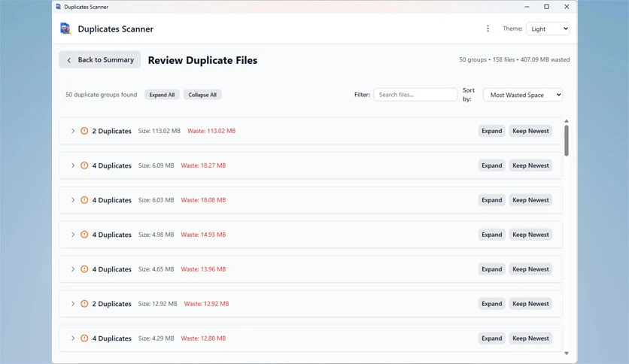
Task: Expand chevron for the 12.88 MB waste group
Action: coord(73,338)
